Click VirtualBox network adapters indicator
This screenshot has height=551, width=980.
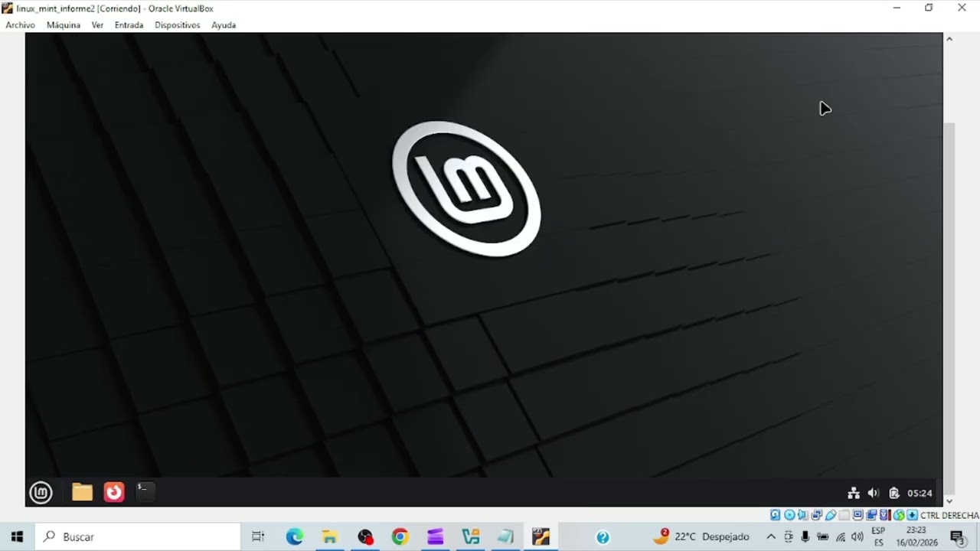point(817,515)
